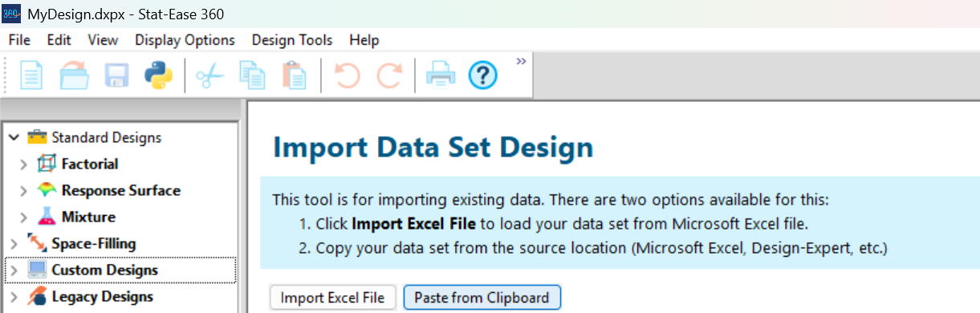The width and height of the screenshot is (980, 313).
Task: Click the Import Data Set Design heading
Action: (433, 148)
